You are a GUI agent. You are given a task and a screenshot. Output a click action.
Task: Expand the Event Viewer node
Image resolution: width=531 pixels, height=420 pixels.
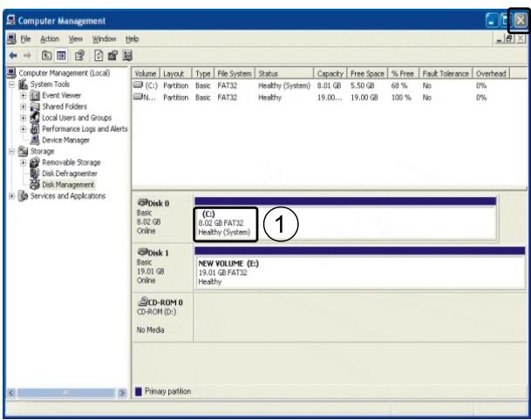click(23, 96)
